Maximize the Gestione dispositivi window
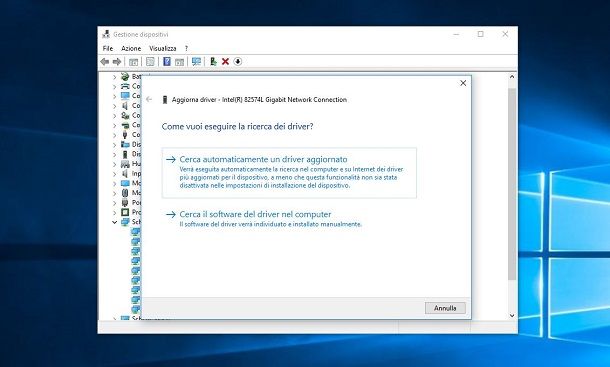The width and height of the screenshot is (610, 367). [481, 34]
